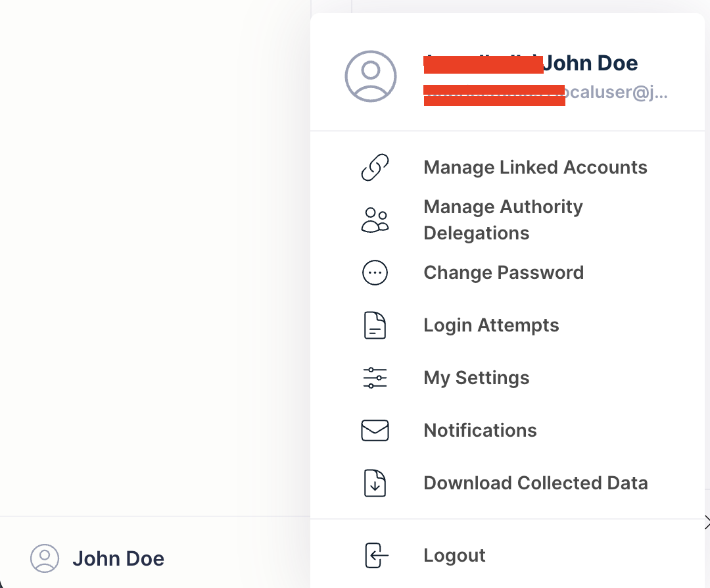Click the envelope Notifications icon
This screenshot has height=588, width=710.
pyautogui.click(x=375, y=431)
